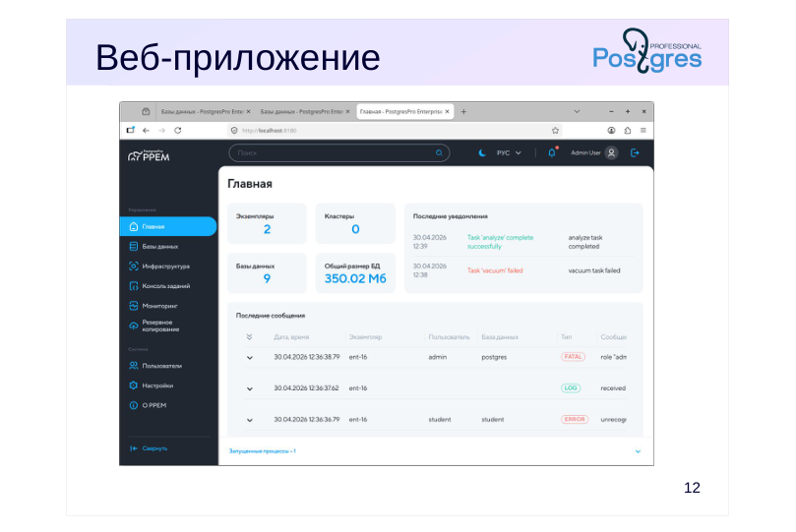Screen dimensions: 796x532
Task: Open Базы данных in sidebar
Action: tap(160, 247)
